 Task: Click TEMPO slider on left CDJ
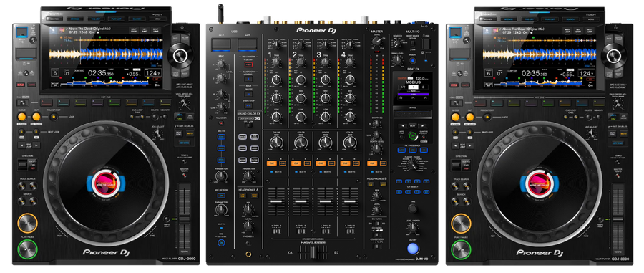click(185, 219)
